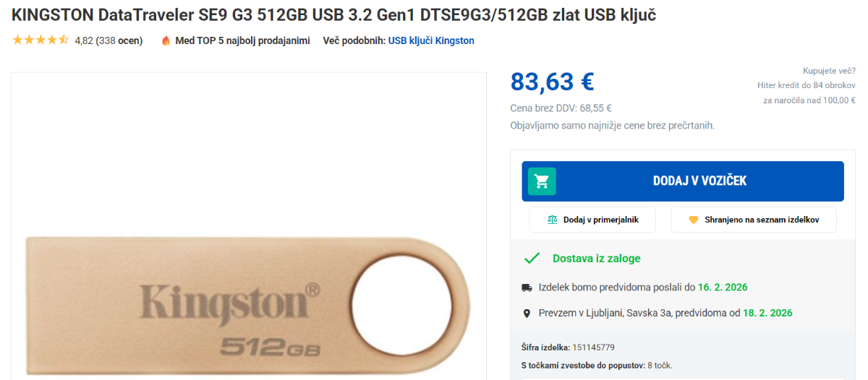Click the delivery truck icon
This screenshot has height=380, width=868.
[527, 288]
